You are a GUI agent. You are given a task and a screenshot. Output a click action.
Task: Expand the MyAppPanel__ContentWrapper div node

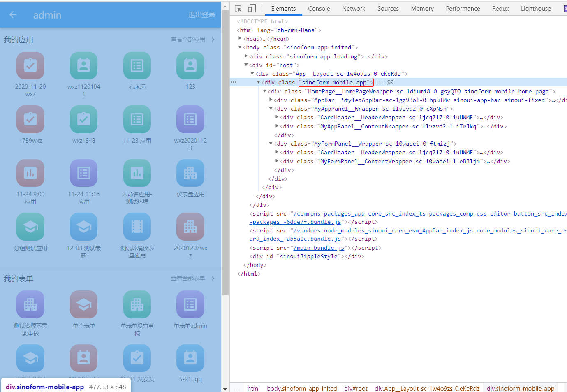[277, 126]
